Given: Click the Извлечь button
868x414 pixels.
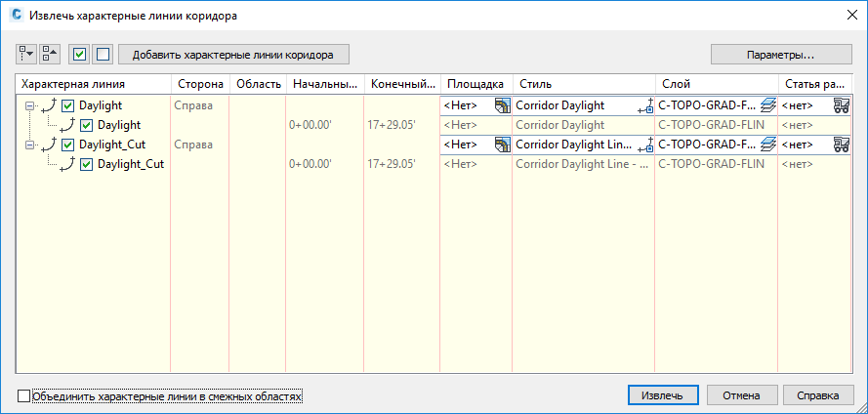Looking at the screenshot, I should [664, 395].
